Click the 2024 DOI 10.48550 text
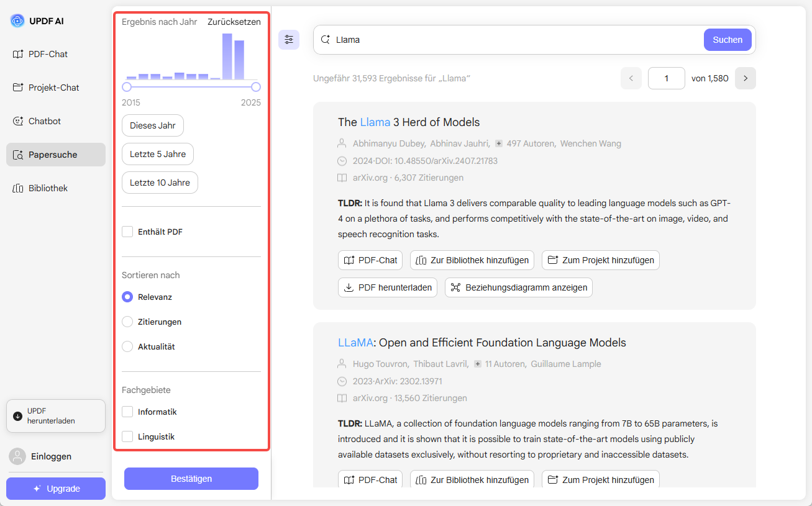The image size is (812, 506). tap(425, 161)
